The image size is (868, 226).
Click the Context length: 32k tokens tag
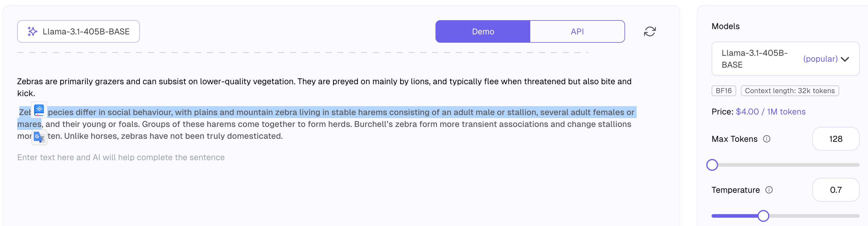789,91
